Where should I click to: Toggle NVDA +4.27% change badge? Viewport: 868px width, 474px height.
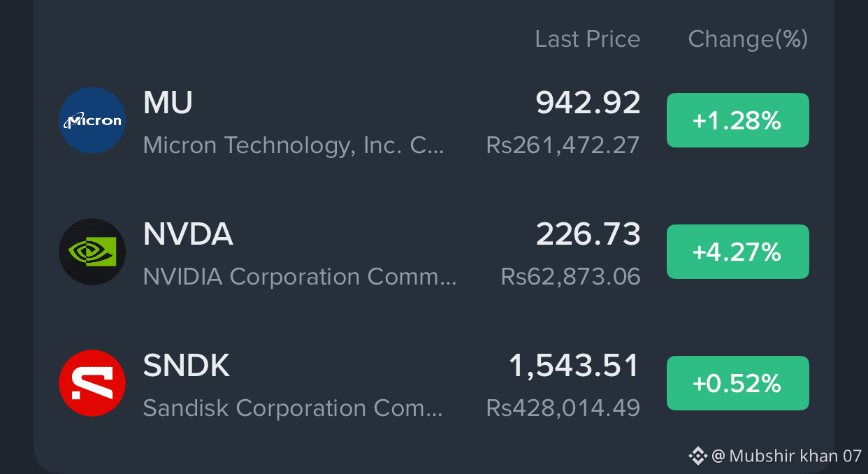click(737, 252)
